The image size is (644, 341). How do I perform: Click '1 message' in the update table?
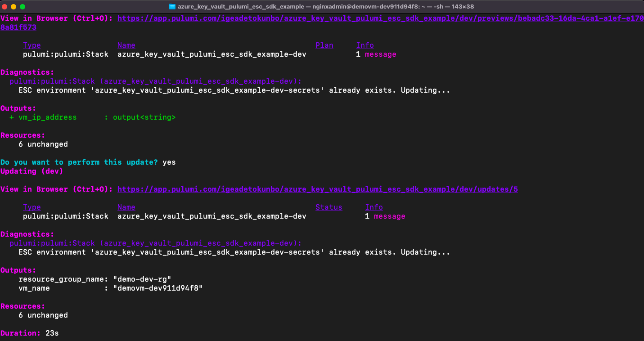(385, 216)
